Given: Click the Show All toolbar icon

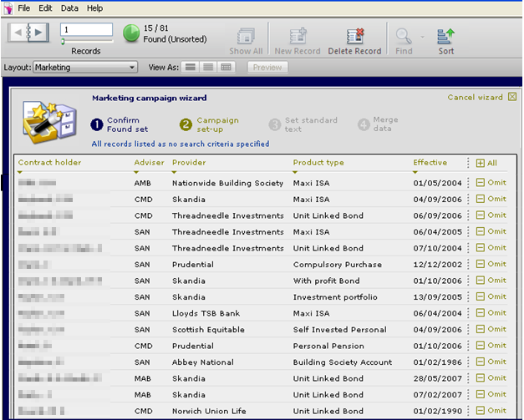Looking at the screenshot, I should [x=246, y=36].
